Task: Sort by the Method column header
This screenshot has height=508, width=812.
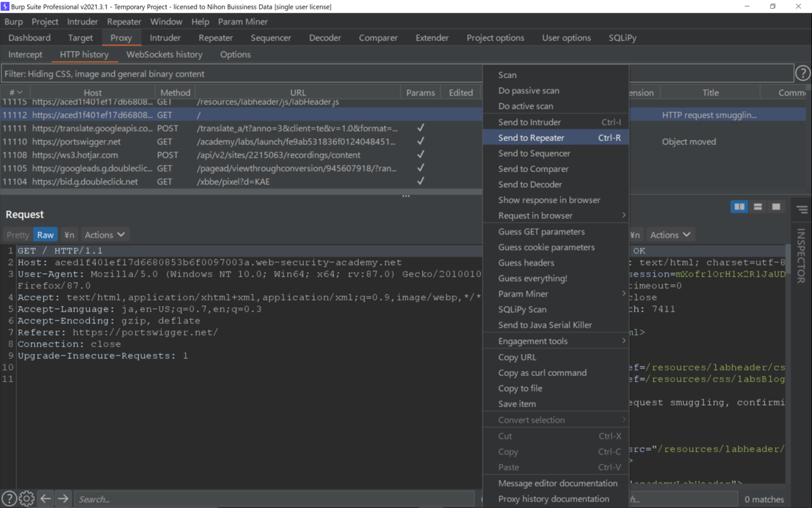Action: click(x=175, y=93)
